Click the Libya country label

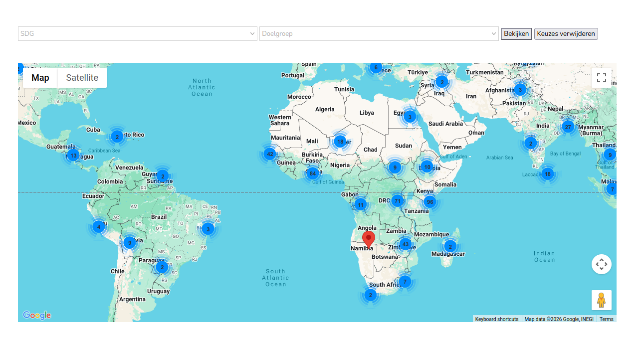coord(367,113)
